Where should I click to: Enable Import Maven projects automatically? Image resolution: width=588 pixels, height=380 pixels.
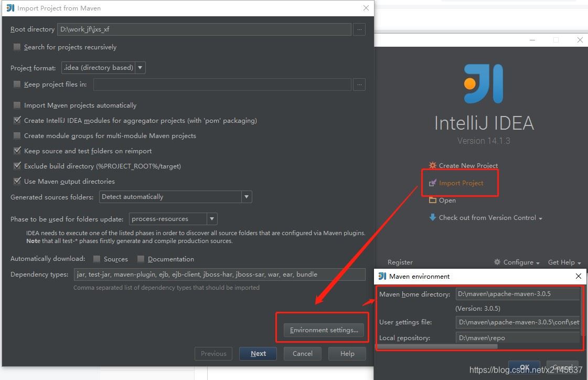[x=17, y=105]
